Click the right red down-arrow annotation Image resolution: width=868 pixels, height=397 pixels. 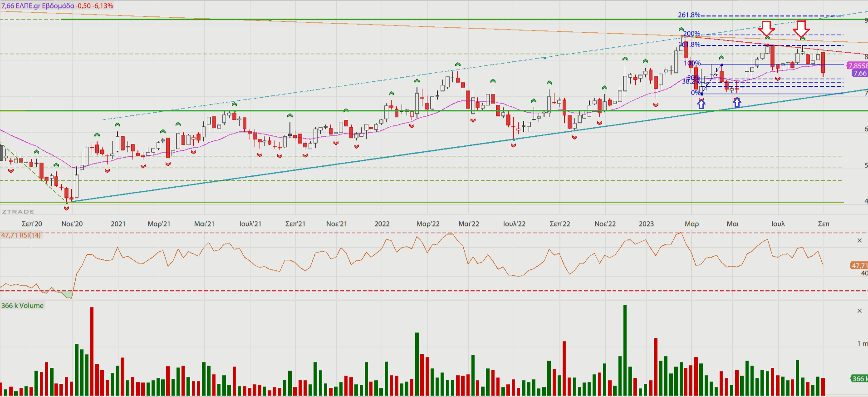[801, 29]
